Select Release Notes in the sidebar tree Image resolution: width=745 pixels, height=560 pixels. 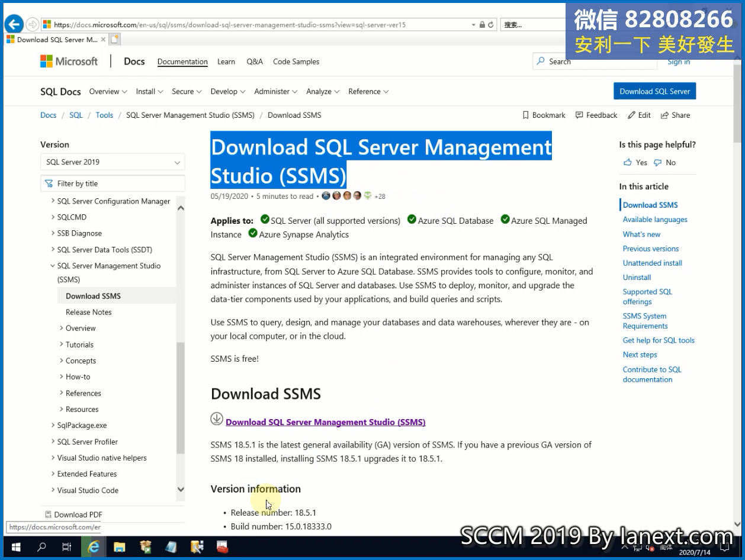pos(89,312)
